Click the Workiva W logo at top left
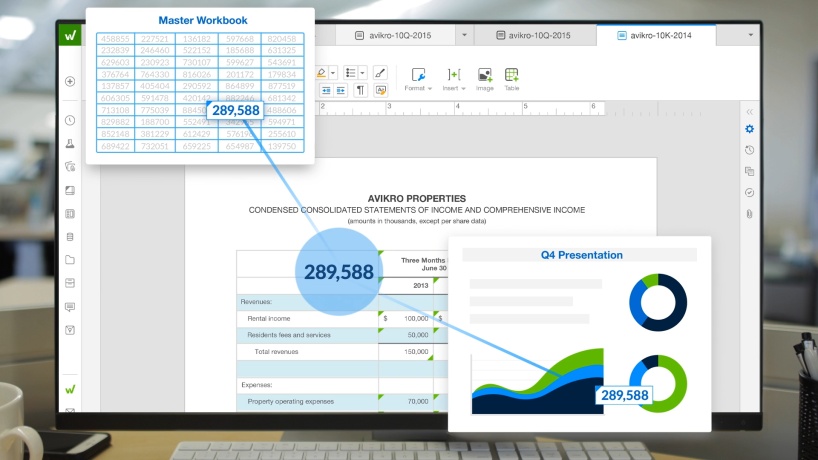This screenshot has height=460, width=818. (x=70, y=35)
